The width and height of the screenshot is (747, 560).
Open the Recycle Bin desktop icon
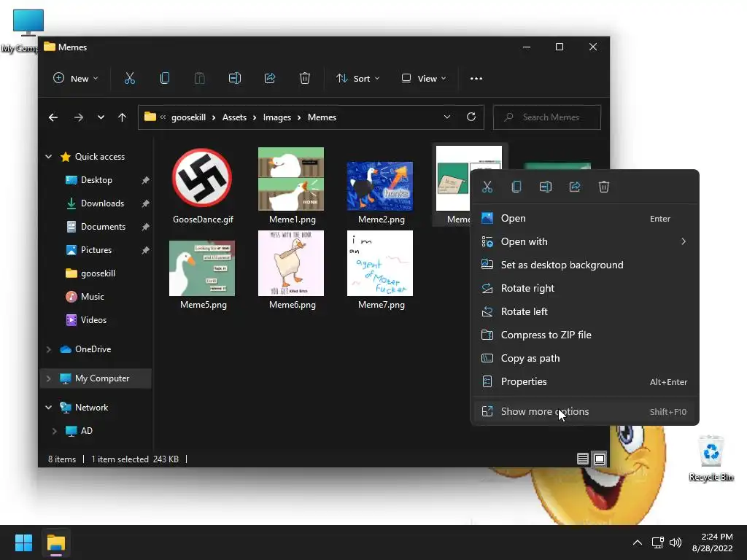tap(711, 458)
